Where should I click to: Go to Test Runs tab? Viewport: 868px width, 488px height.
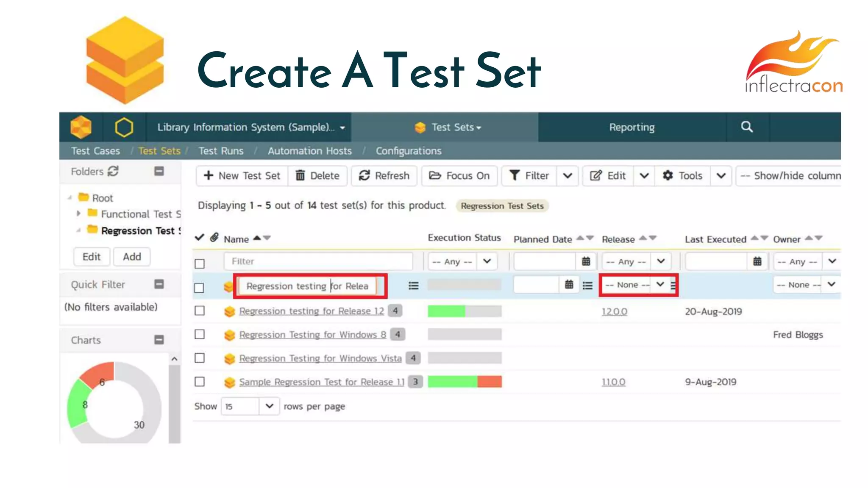coord(221,151)
